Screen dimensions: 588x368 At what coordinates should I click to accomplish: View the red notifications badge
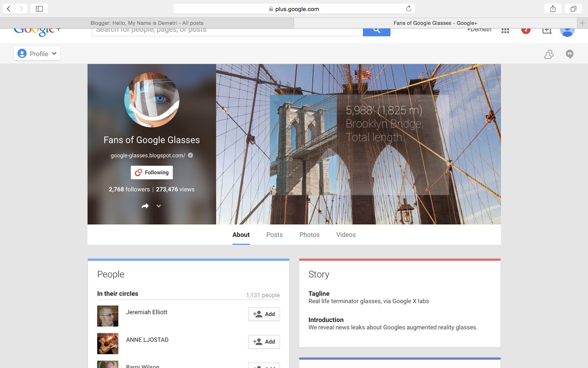[x=526, y=30]
